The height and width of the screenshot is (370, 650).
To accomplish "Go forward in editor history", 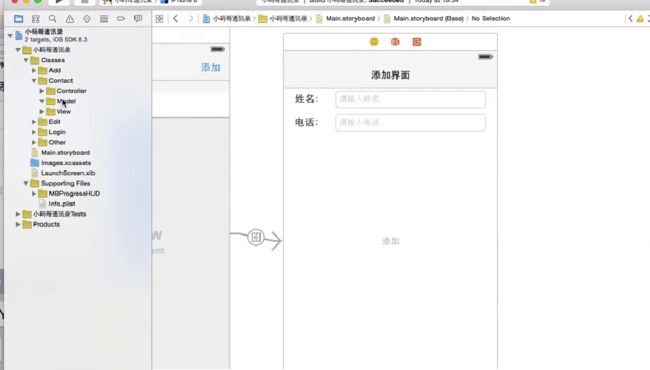I will pos(191,19).
